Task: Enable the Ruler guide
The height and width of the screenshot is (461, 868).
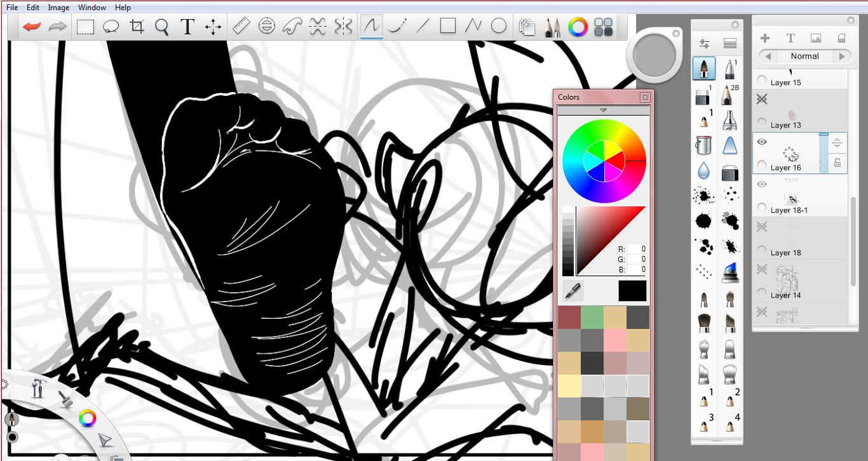Action: [241, 26]
